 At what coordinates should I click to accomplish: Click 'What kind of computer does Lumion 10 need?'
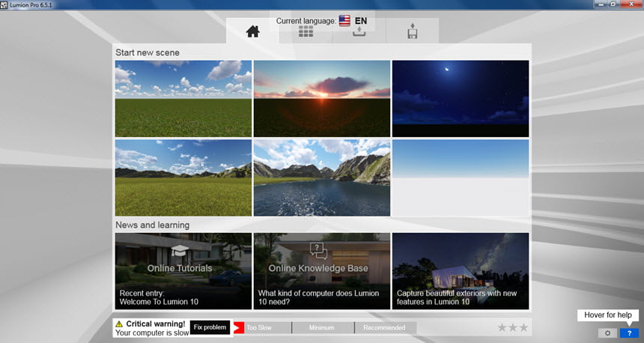click(318, 297)
